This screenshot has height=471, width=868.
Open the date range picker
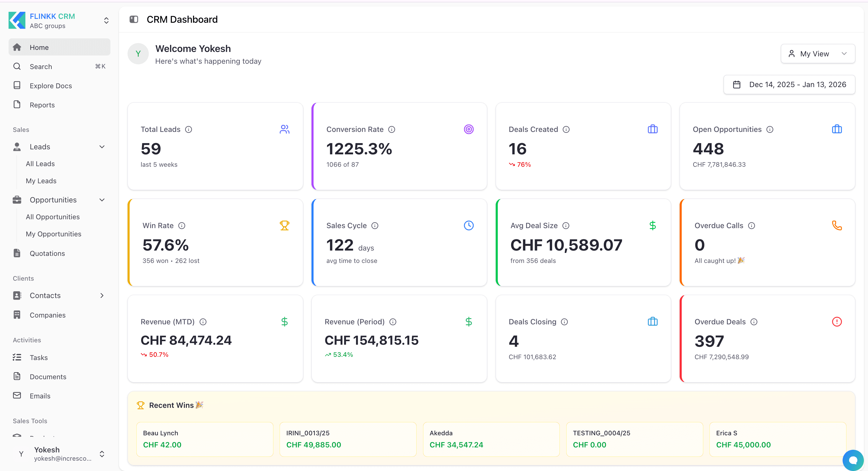pyautogui.click(x=789, y=85)
